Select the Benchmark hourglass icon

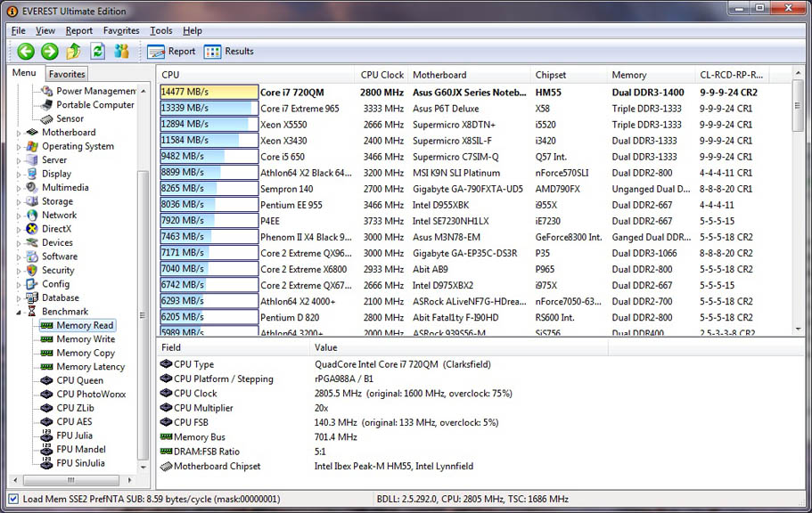coord(32,312)
